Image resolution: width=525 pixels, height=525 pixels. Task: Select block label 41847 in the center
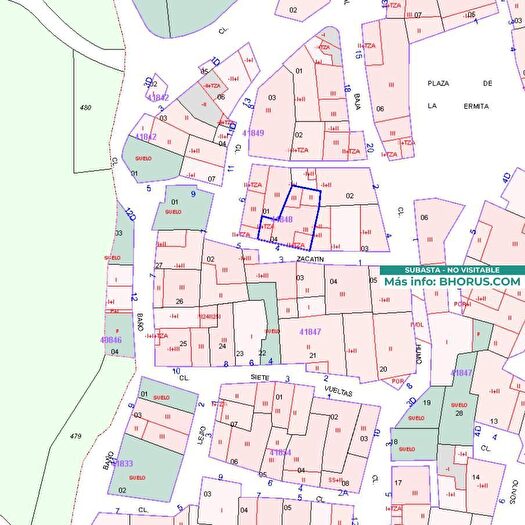[x=310, y=332]
